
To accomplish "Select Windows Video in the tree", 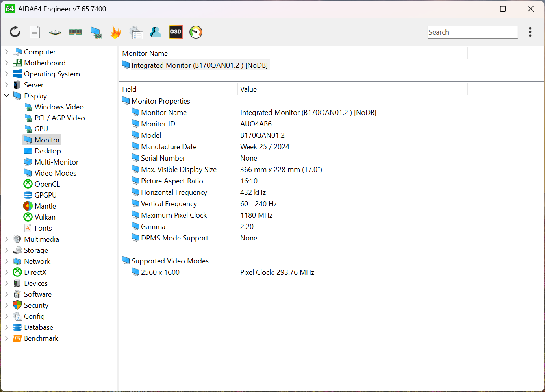I will pyautogui.click(x=59, y=107).
